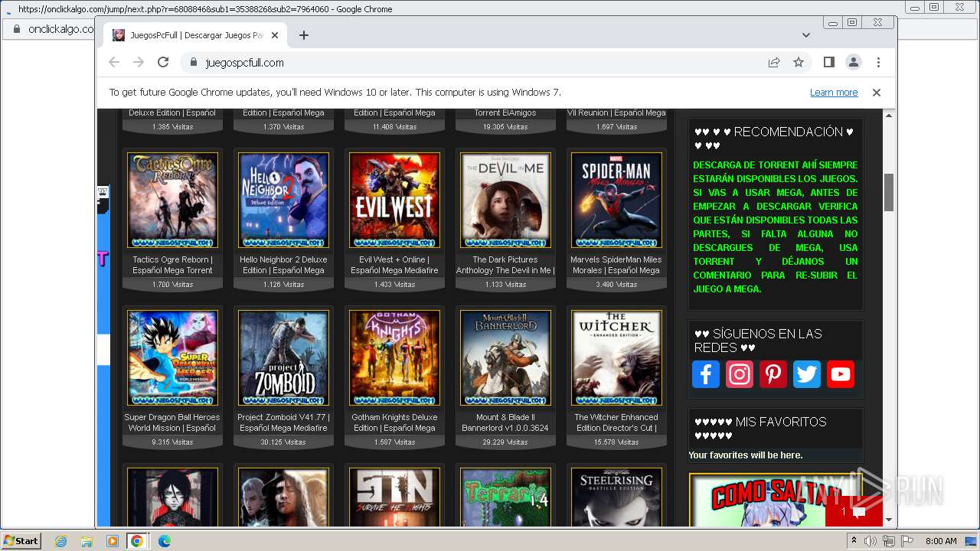Screen dimensions: 980x551
Task: Go back with browser back arrow
Action: (x=114, y=63)
